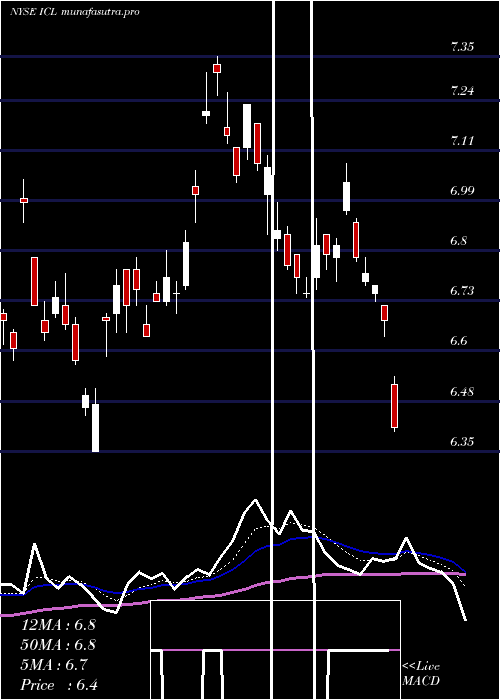Click the 6.6 price axis label
This screenshot has height=700, width=500.
[x=459, y=341]
